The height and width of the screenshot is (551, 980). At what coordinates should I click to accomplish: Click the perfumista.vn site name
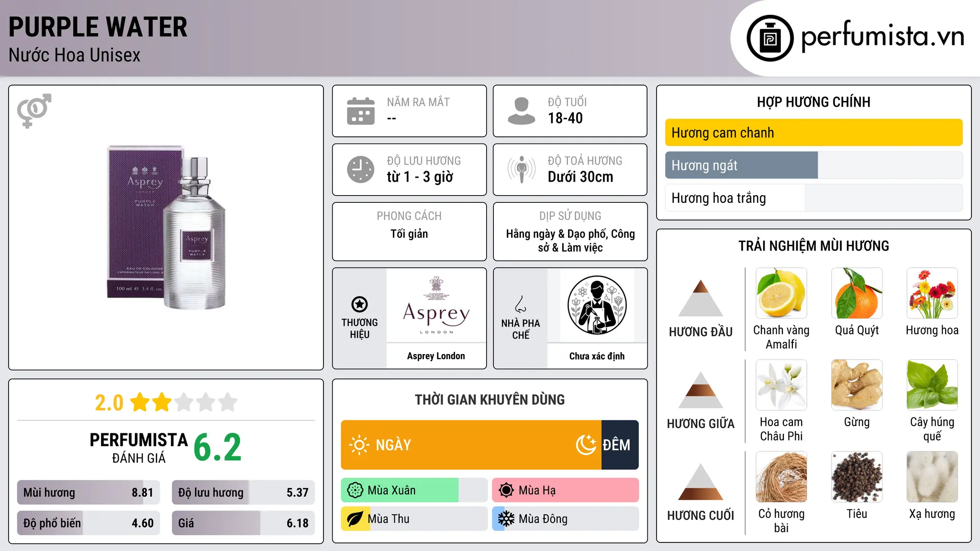882,37
